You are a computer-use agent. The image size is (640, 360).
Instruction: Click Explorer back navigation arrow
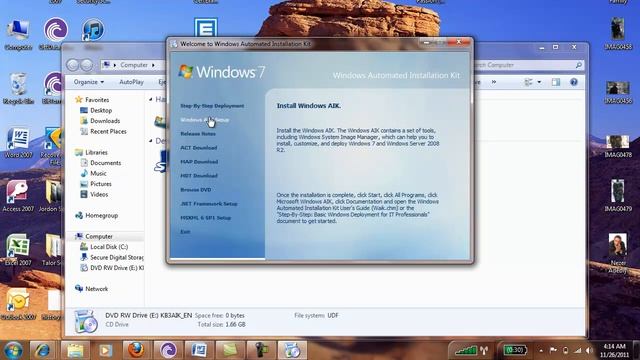coord(73,65)
